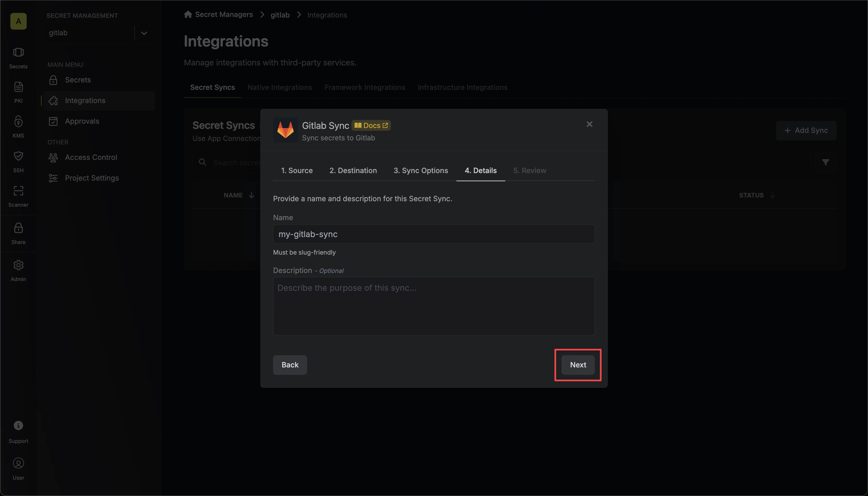Open the Docs link badge
This screenshot has height=496, width=868.
[371, 126]
